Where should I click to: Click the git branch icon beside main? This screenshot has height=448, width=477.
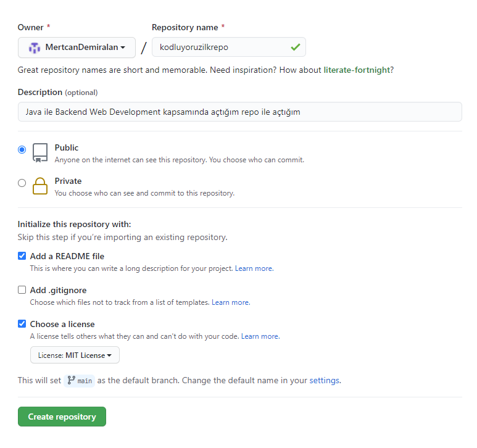[71, 380]
